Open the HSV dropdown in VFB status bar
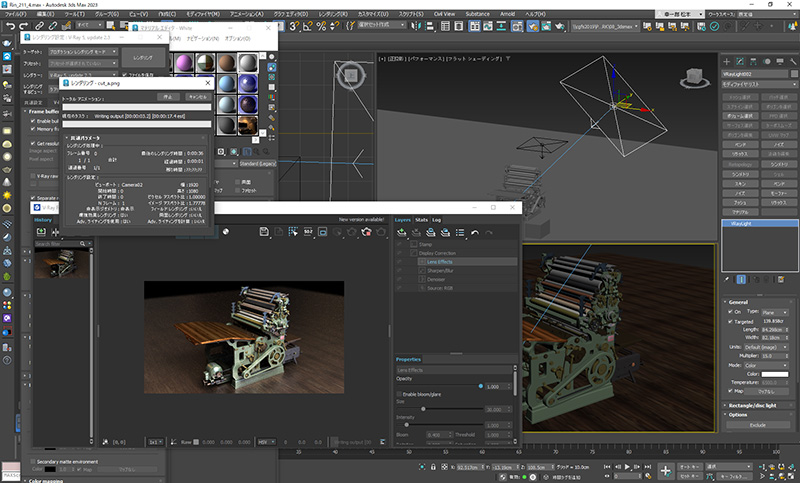800x483 pixels. [x=266, y=442]
